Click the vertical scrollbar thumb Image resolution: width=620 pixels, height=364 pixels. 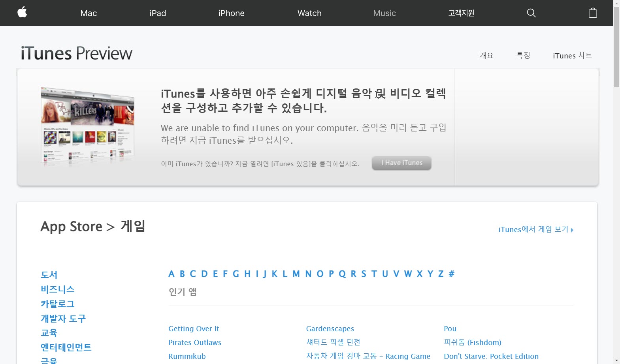[x=616, y=47]
